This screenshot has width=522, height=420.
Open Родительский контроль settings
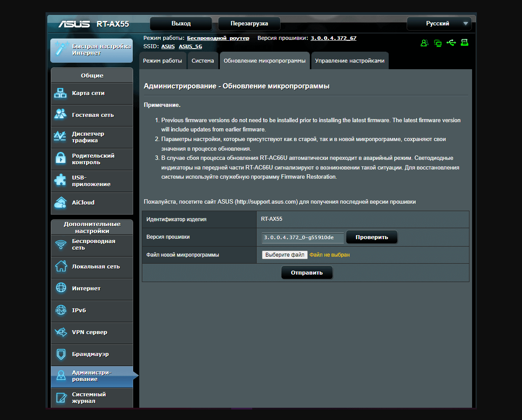[92, 159]
